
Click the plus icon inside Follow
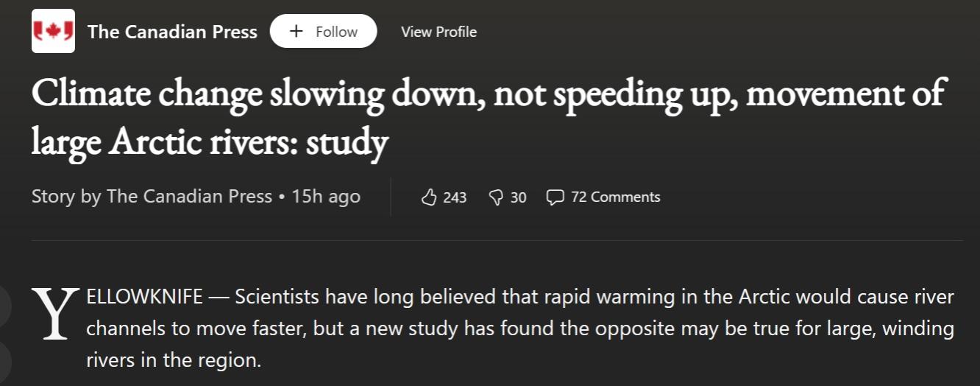tap(296, 32)
